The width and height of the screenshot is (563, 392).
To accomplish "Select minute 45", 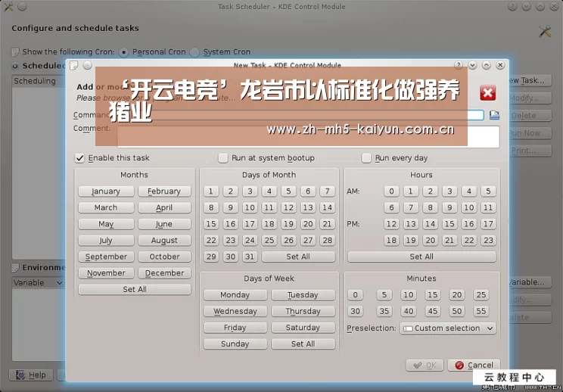I will (x=433, y=311).
